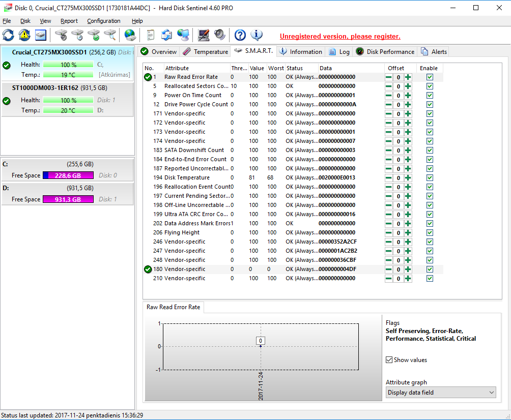Click the refresh icon with yellow warning triangle

pyautogui.click(x=24, y=35)
